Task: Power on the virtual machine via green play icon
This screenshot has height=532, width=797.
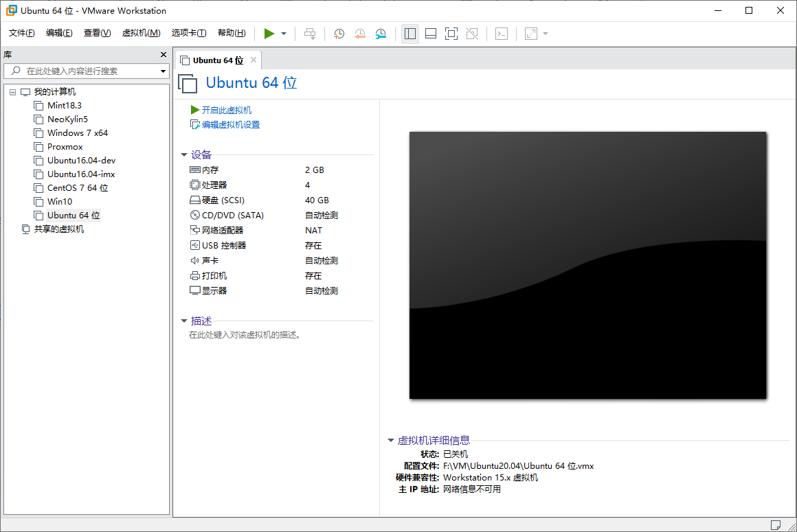Action: click(x=268, y=33)
